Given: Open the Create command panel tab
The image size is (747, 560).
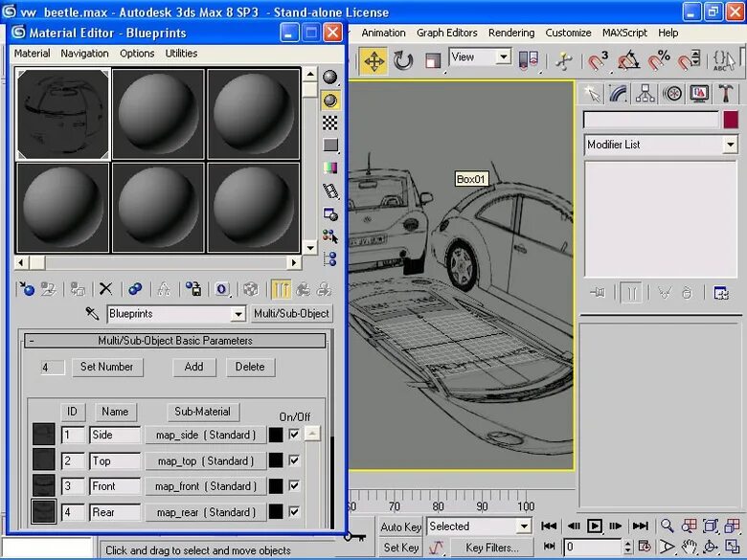Looking at the screenshot, I should (592, 94).
